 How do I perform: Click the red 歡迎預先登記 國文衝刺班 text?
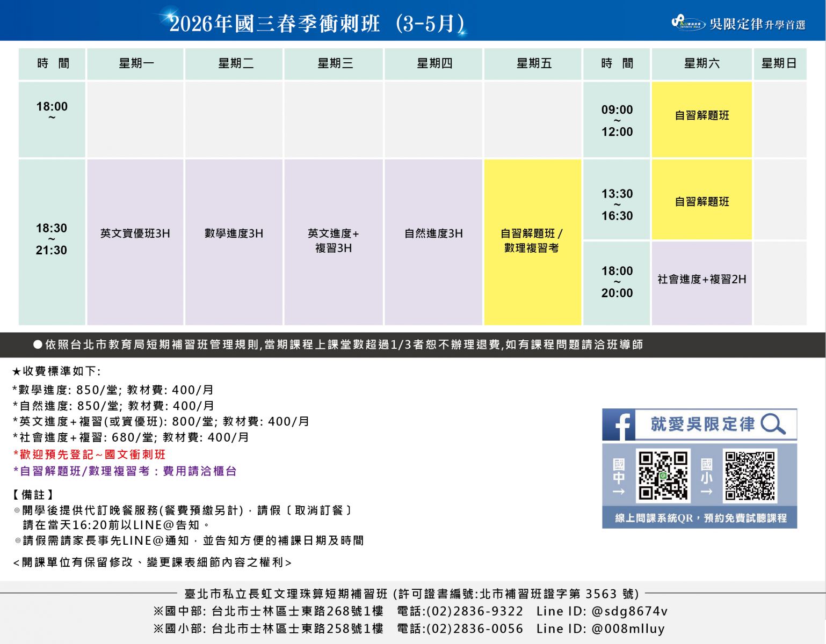[90, 455]
